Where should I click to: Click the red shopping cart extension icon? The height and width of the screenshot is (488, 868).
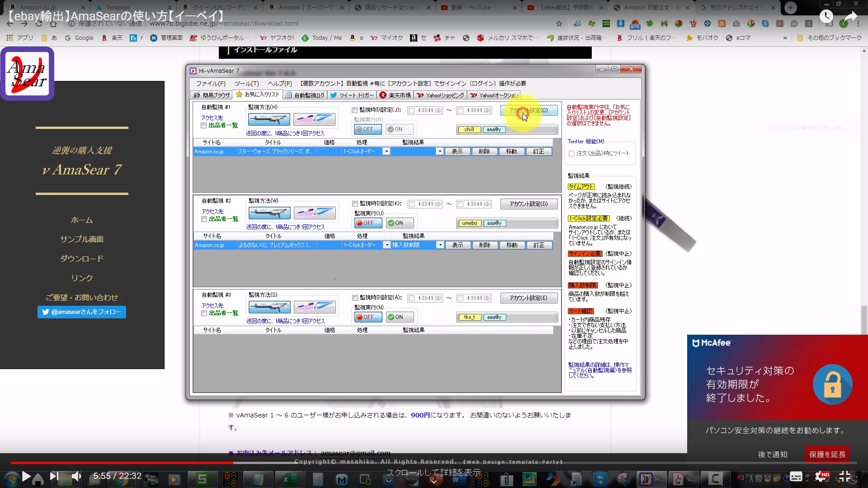point(693,24)
